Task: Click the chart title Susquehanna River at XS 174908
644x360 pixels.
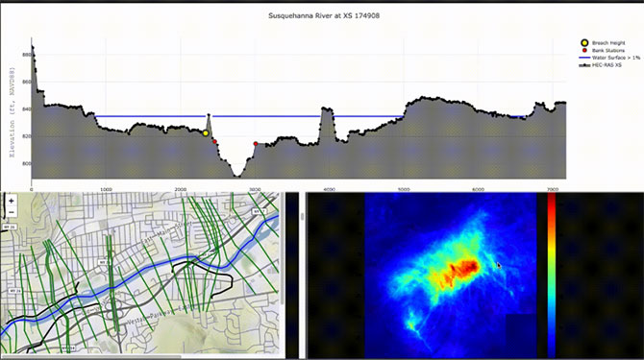Action: [324, 15]
